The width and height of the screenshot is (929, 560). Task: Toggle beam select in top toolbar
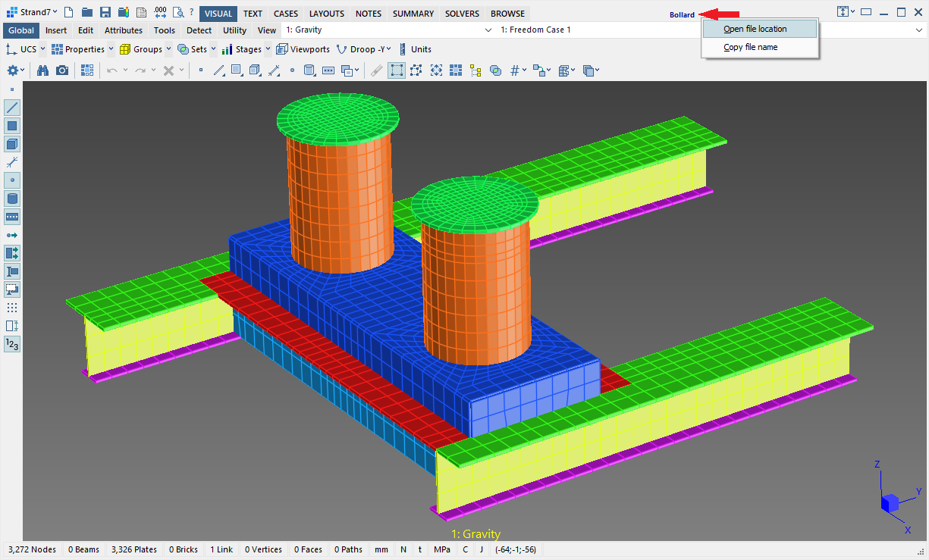tap(219, 70)
